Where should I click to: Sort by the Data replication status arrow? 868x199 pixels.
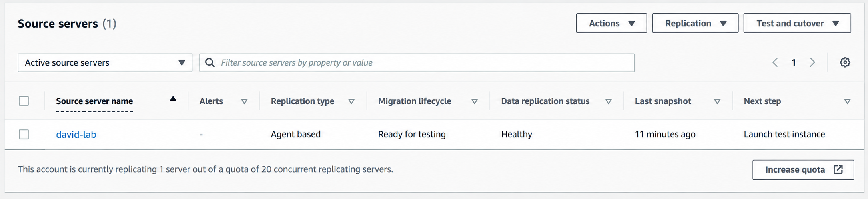coord(609,101)
